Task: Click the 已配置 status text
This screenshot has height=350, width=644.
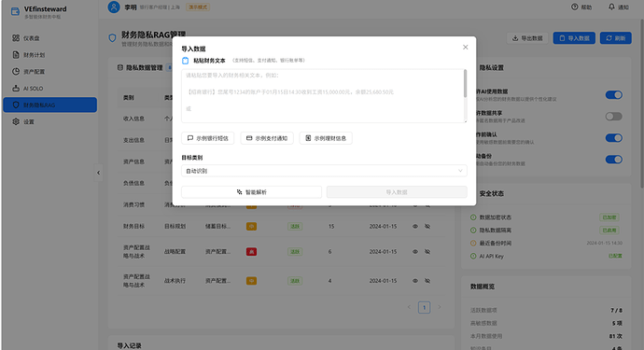Action: tap(615, 256)
